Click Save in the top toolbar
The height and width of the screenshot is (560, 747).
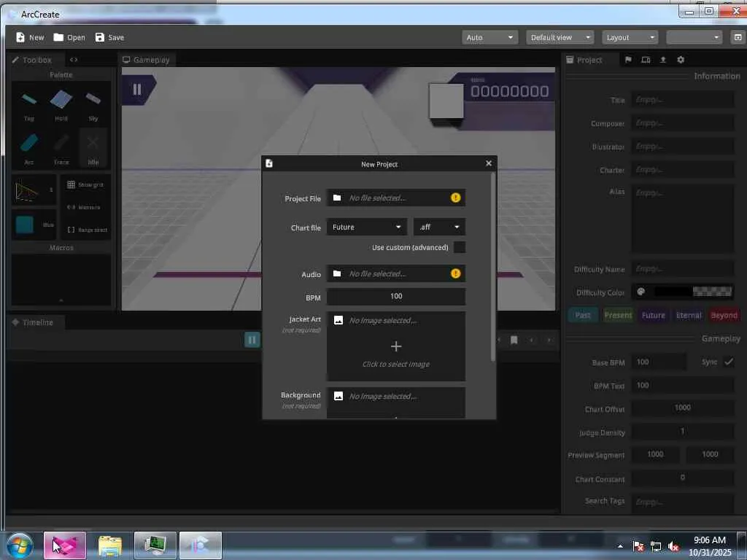[109, 37]
